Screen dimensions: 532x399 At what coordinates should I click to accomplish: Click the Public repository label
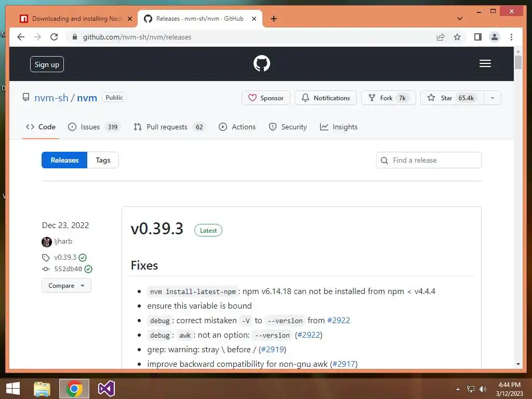point(114,98)
